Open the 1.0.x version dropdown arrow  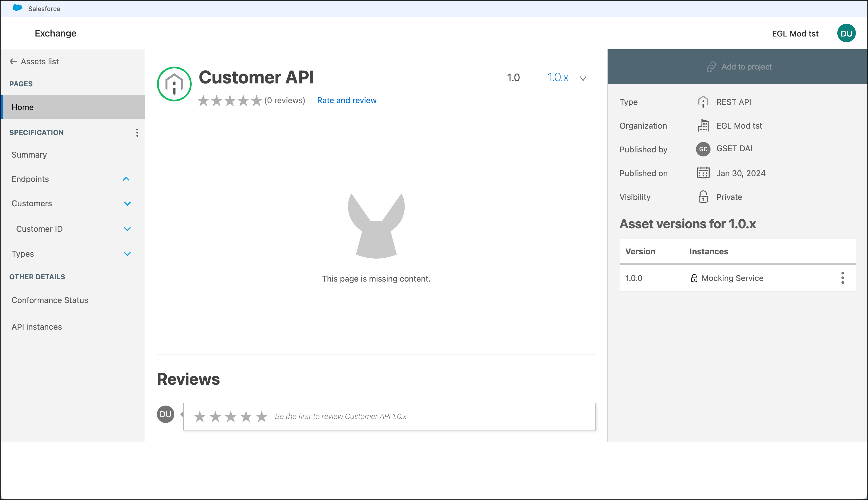tap(583, 78)
